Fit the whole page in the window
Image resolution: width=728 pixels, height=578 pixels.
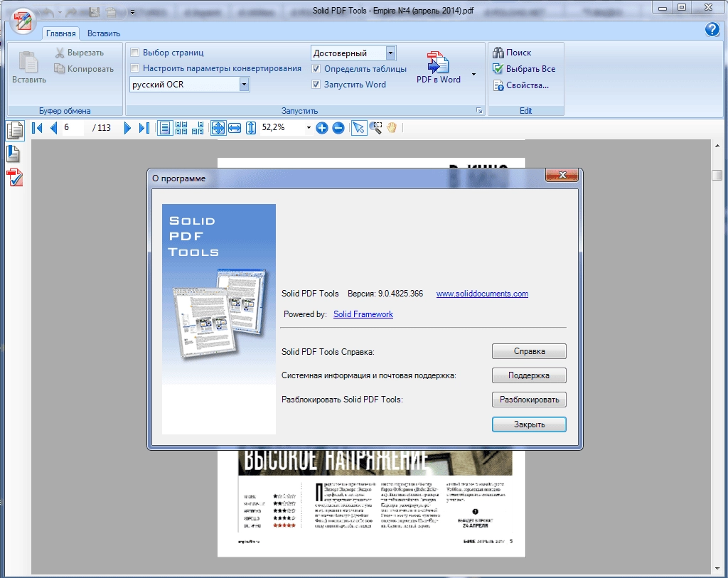pyautogui.click(x=218, y=128)
